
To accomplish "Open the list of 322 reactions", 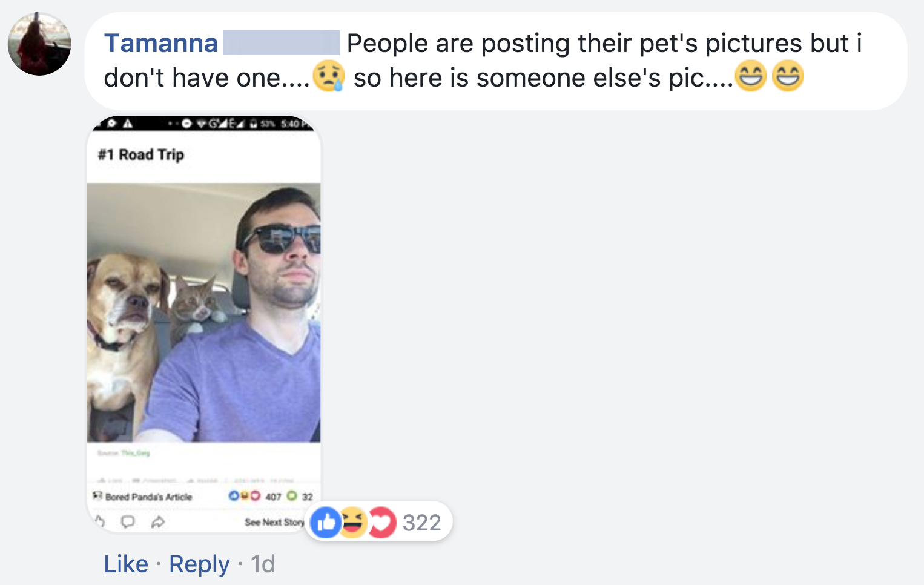I will 422,523.
